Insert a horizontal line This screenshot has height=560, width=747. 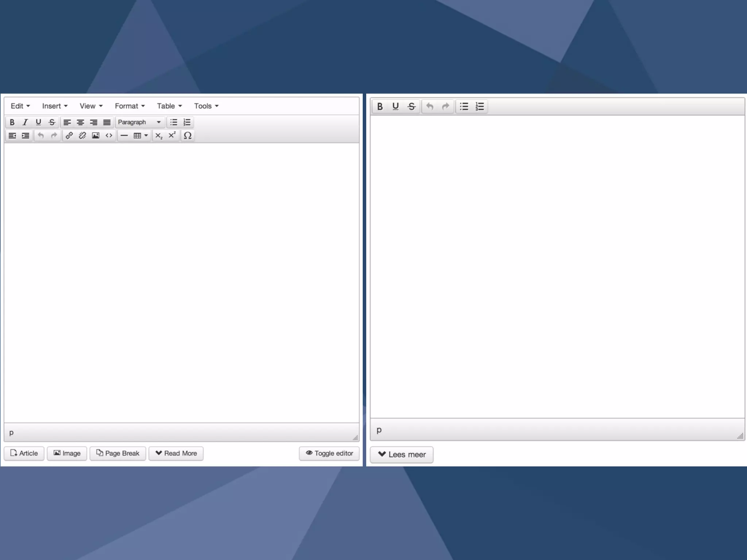point(124,136)
